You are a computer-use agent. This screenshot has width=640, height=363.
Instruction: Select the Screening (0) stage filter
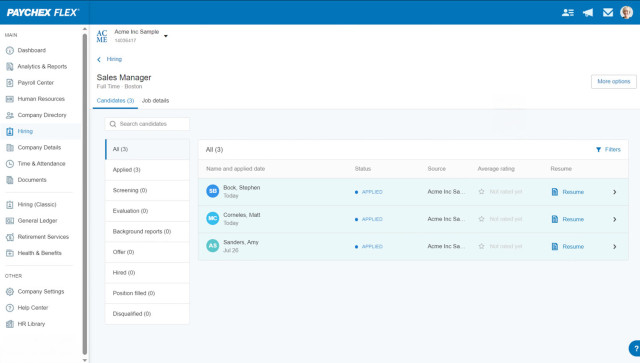coord(147,191)
